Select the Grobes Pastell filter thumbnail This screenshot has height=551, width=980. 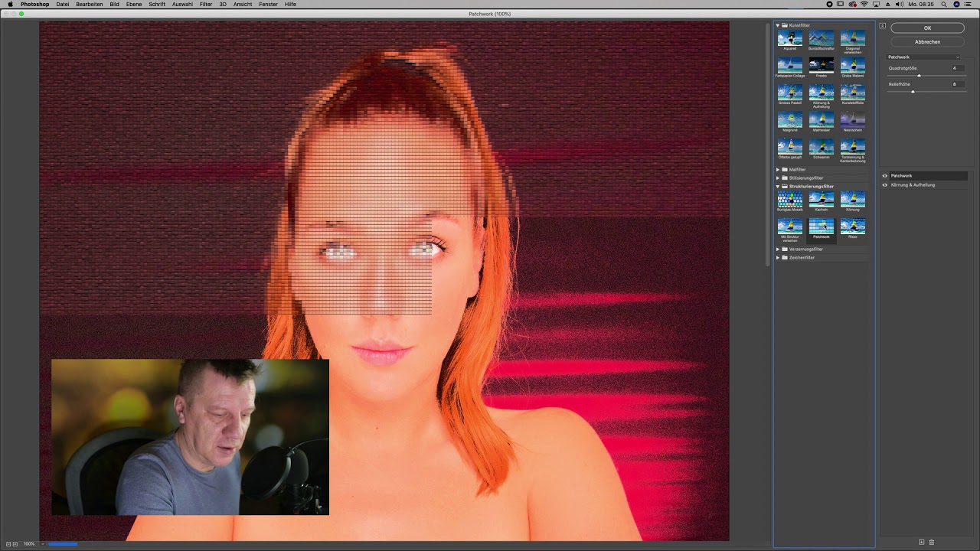tap(790, 92)
